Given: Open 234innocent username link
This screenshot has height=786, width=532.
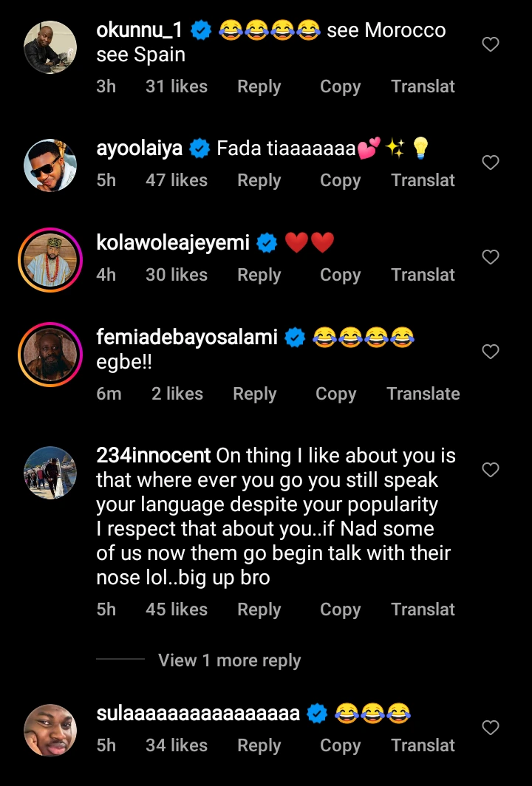Looking at the screenshot, I should pos(154,456).
